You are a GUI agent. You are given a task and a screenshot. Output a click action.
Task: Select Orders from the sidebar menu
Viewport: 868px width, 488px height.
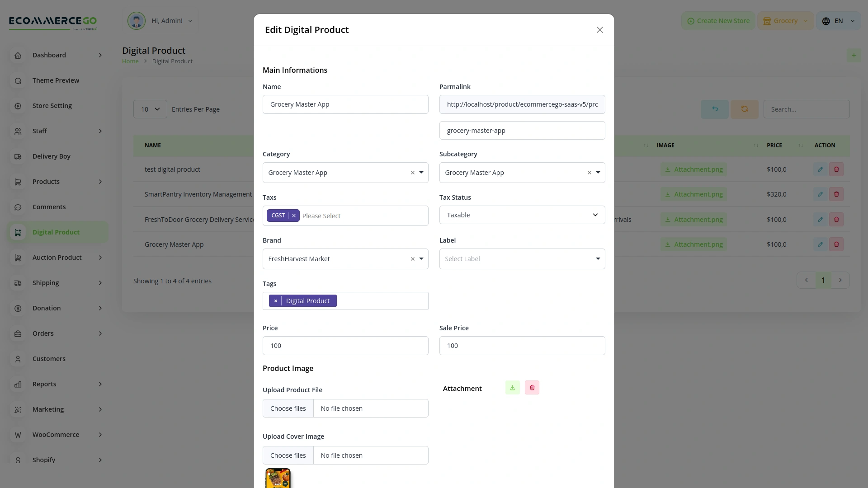click(43, 333)
